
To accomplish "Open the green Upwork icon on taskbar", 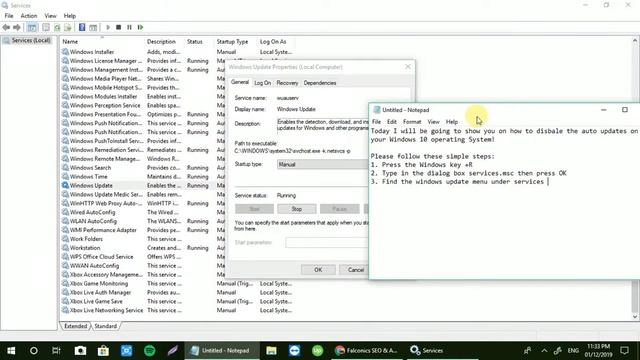I will pyautogui.click(x=317, y=351).
